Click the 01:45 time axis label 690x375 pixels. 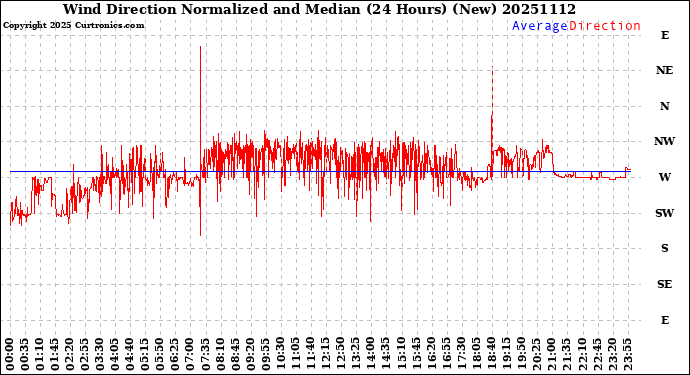(55, 354)
